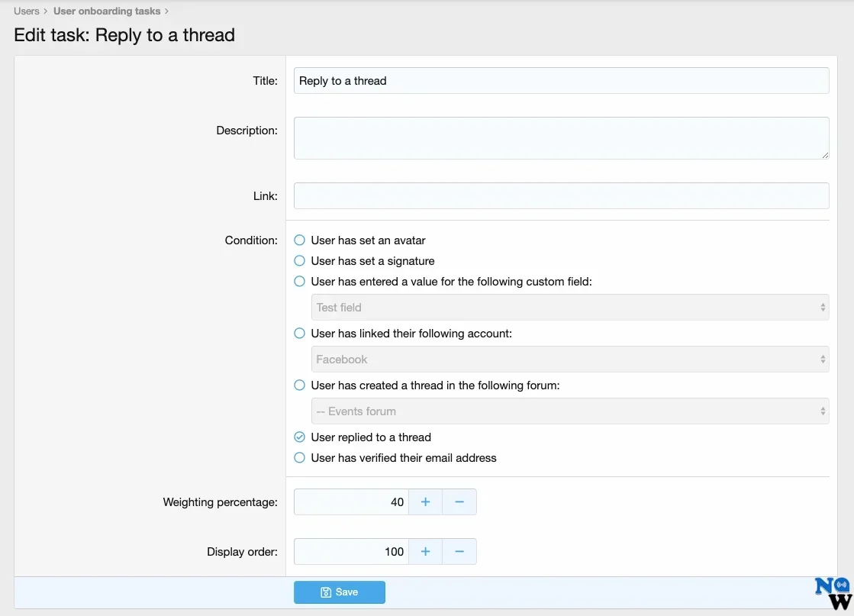Click the resize handle of Description textarea
Image resolution: width=854 pixels, height=616 pixels.
(x=825, y=155)
